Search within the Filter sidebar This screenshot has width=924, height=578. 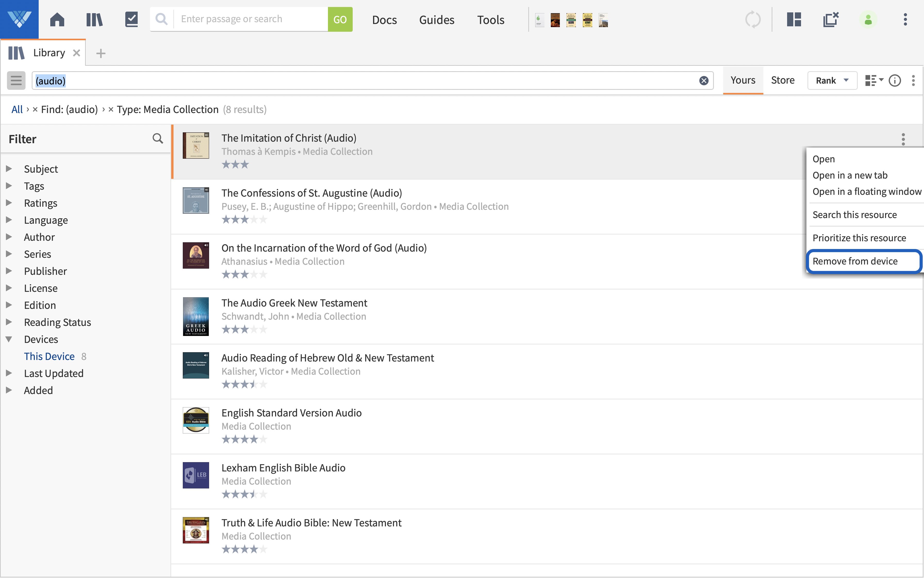(x=158, y=138)
